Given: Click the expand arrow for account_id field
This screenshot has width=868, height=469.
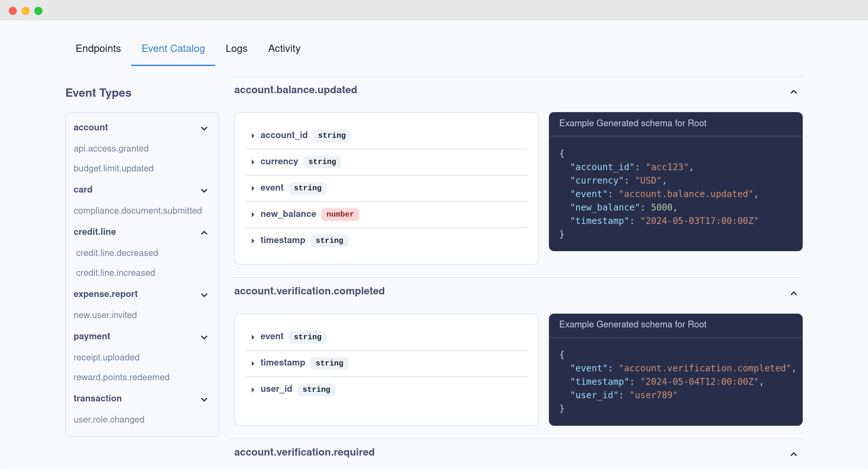Looking at the screenshot, I should 253,135.
